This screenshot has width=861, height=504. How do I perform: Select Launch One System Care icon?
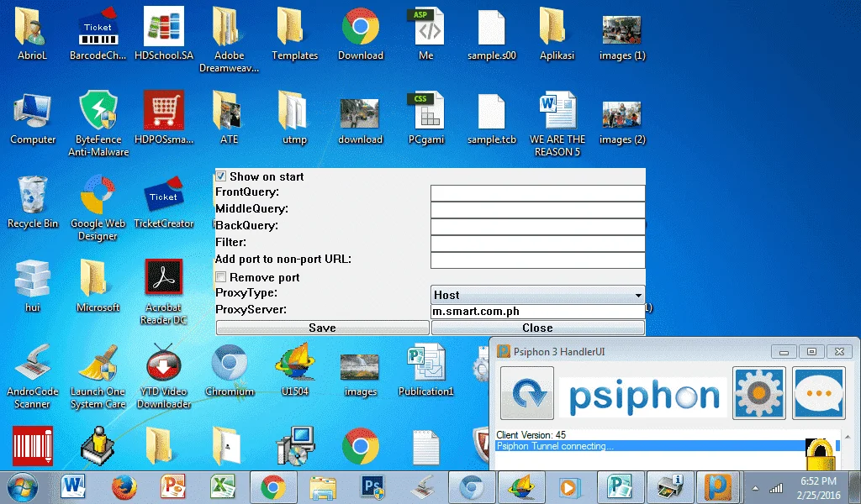pos(98,376)
